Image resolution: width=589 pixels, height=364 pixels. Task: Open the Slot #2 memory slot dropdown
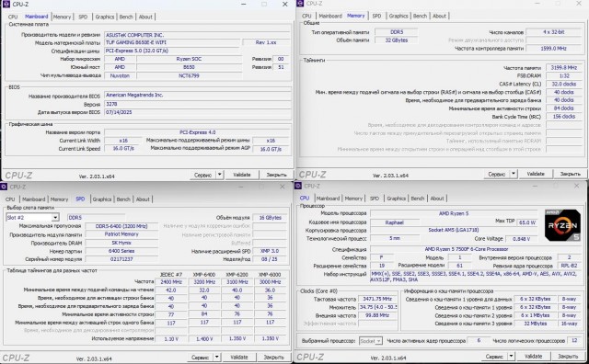55,217
